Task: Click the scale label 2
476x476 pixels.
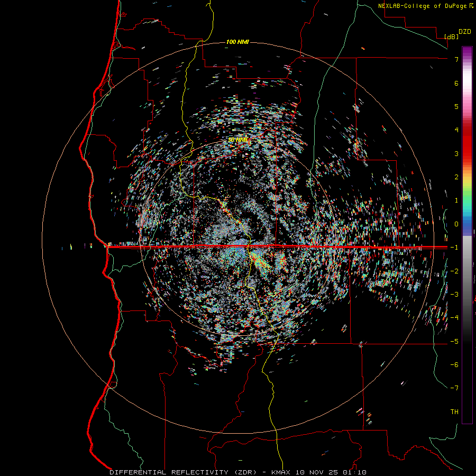Action: [x=456, y=177]
